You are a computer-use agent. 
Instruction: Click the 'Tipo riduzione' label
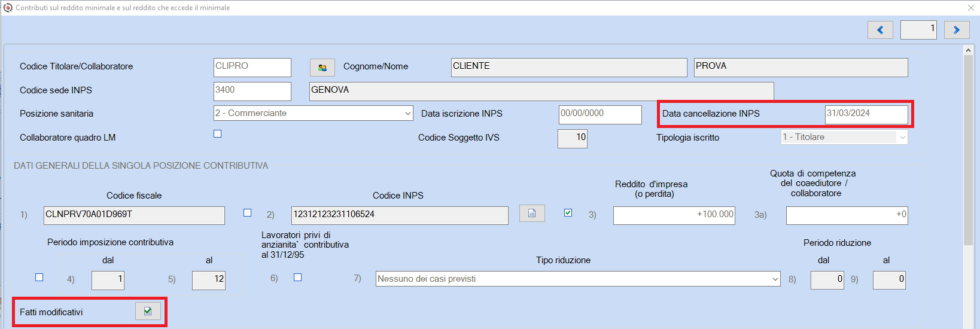564,260
